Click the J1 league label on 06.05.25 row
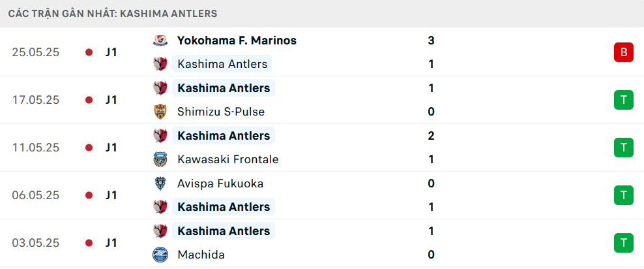Viewport: 644px width, 269px height. (x=111, y=195)
